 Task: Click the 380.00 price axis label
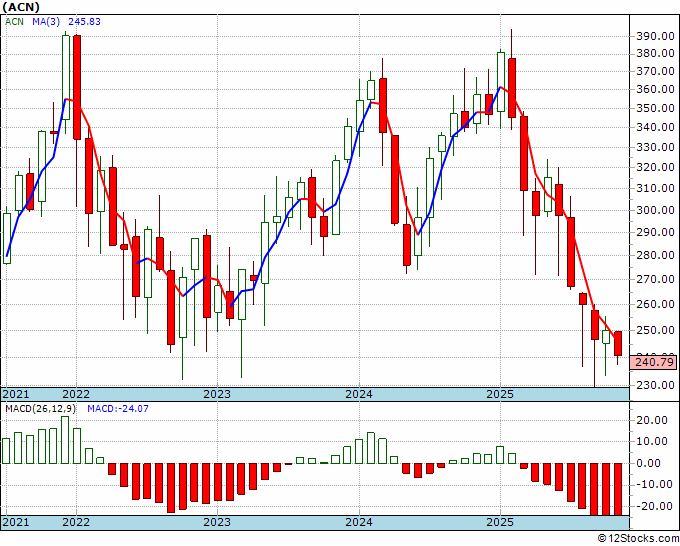pos(655,53)
